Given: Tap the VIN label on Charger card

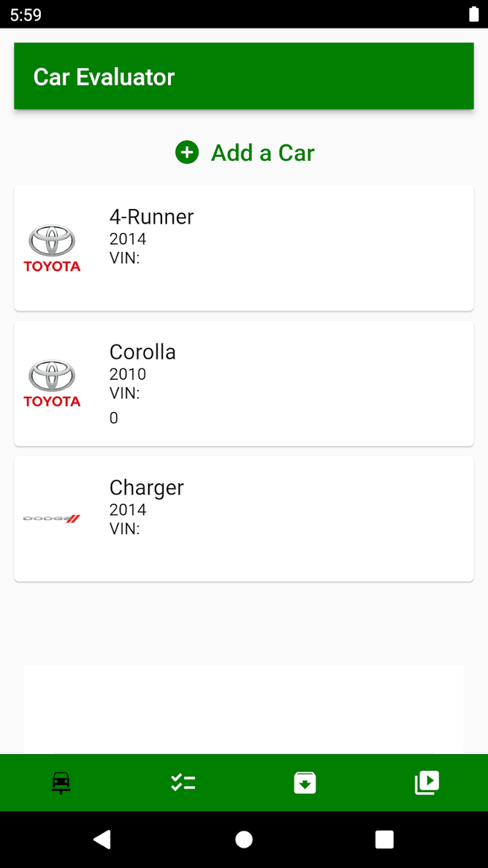Looking at the screenshot, I should 124,529.
